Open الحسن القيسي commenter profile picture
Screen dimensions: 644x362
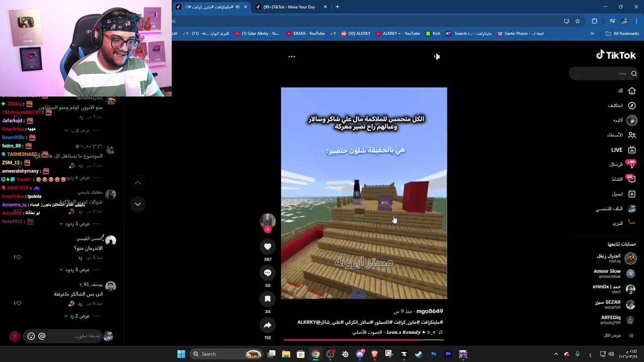111,240
